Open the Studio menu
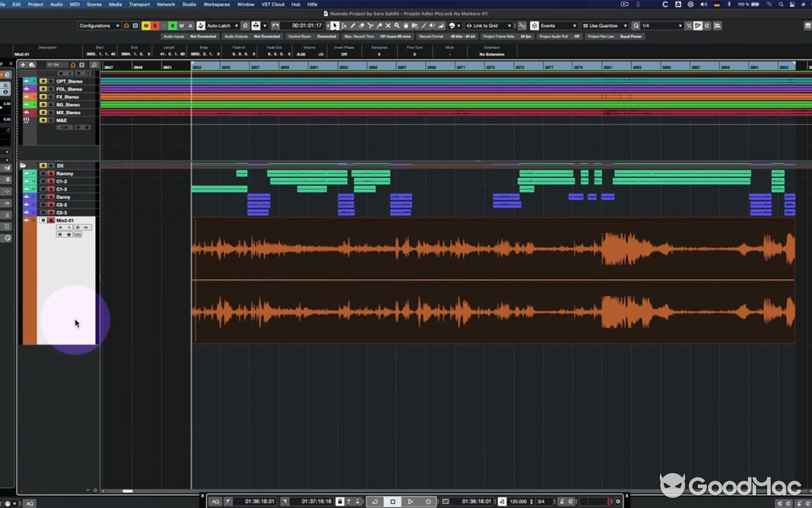Screen dimensions: 812x508 click(x=188, y=4)
